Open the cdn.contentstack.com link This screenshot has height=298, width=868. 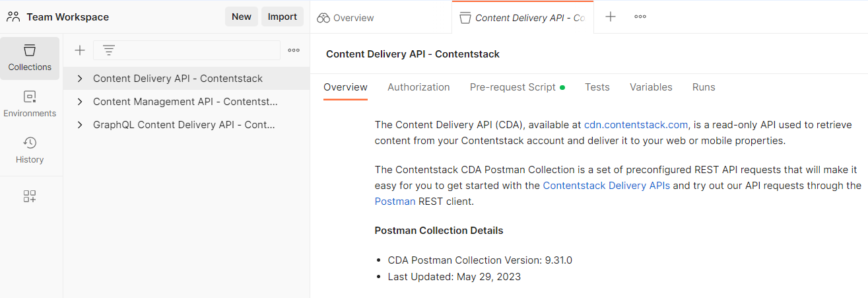(x=636, y=124)
